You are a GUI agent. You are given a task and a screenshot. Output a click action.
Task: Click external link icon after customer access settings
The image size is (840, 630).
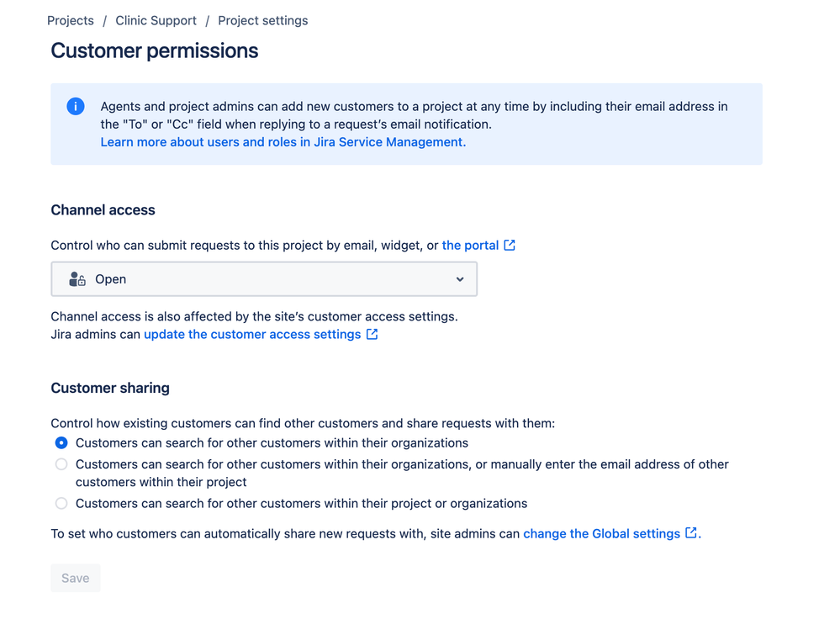click(x=372, y=334)
